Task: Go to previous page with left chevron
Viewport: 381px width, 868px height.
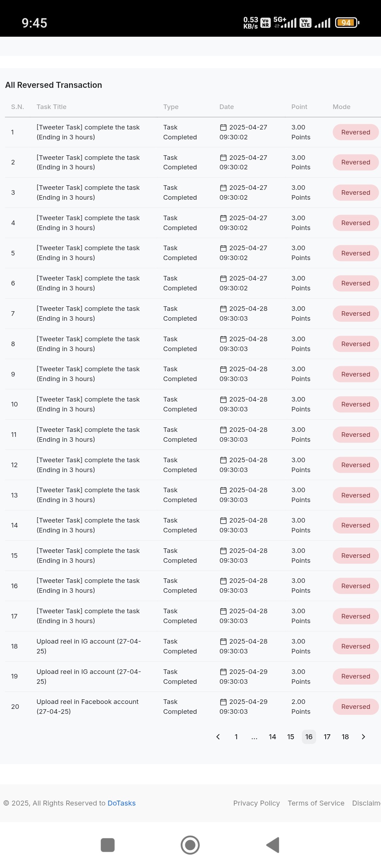Action: pyautogui.click(x=218, y=737)
